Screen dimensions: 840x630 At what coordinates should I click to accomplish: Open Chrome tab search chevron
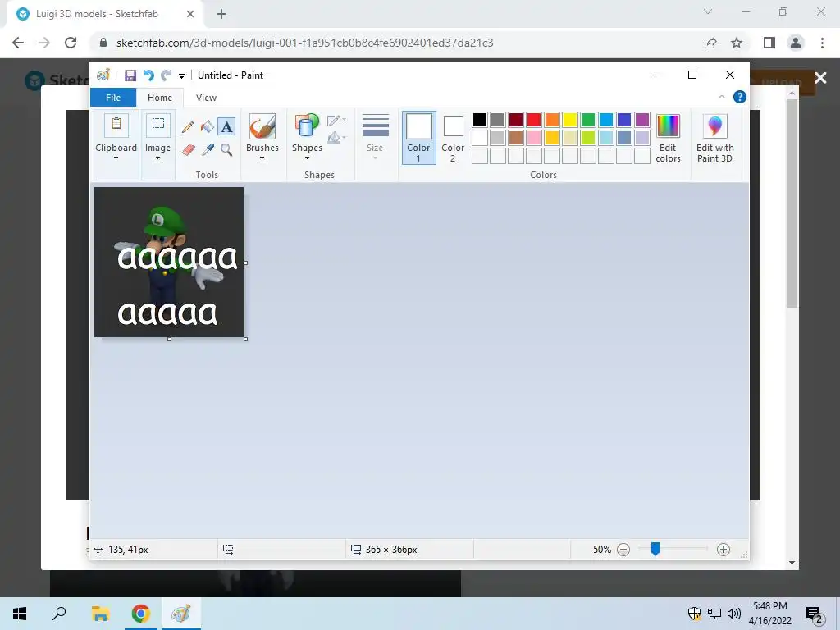click(x=708, y=11)
